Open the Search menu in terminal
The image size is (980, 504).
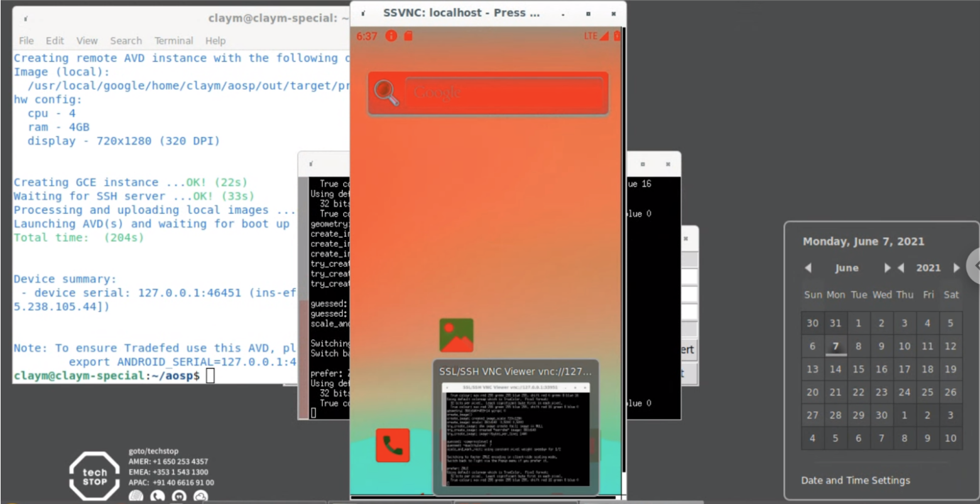[x=126, y=40]
